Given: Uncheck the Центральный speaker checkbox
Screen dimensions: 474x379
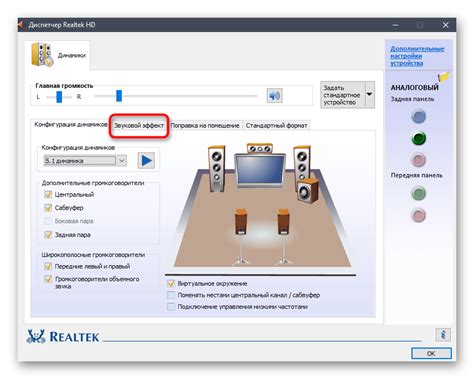Looking at the screenshot, I should coord(48,194).
